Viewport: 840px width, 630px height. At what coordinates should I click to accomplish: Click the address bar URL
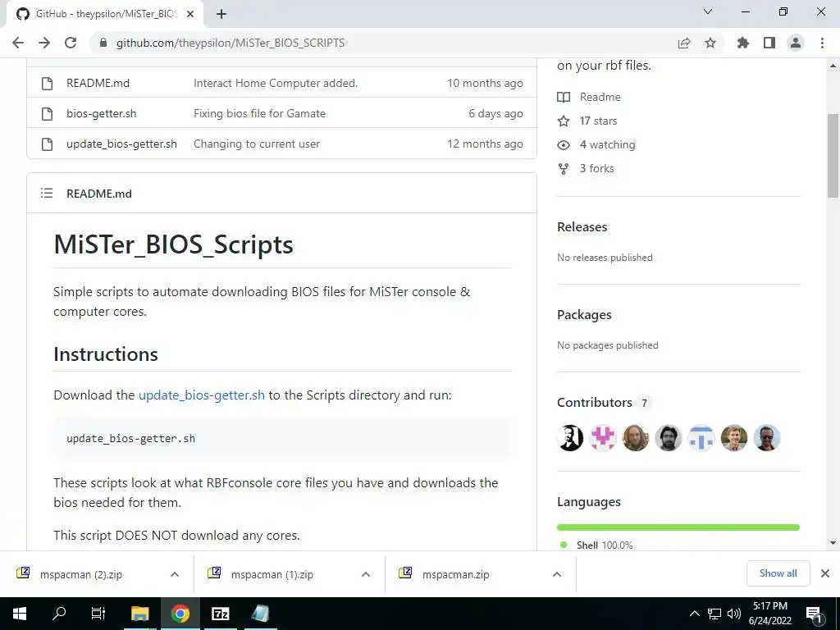tap(231, 43)
